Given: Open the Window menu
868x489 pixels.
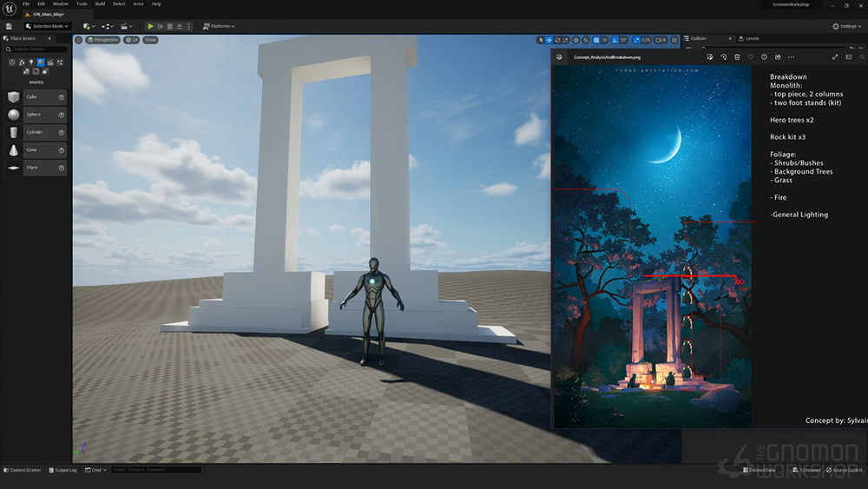Looking at the screenshot, I should 61,3.
